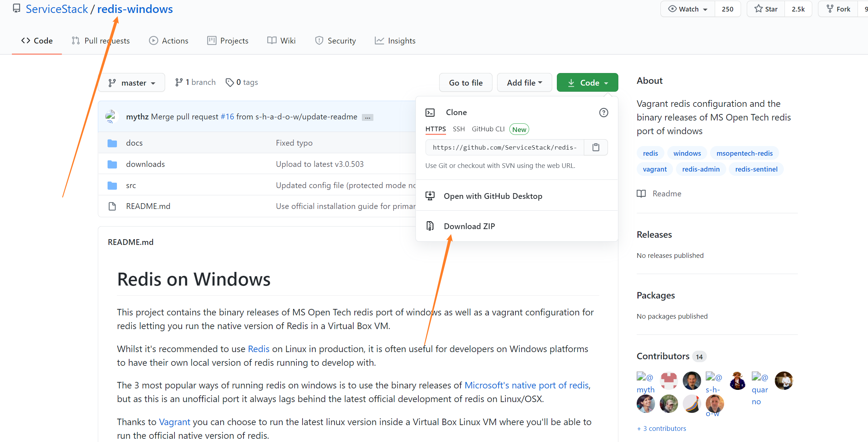Expand the commit message ellipsis
Viewport: 868px width, 442px height.
tap(368, 118)
